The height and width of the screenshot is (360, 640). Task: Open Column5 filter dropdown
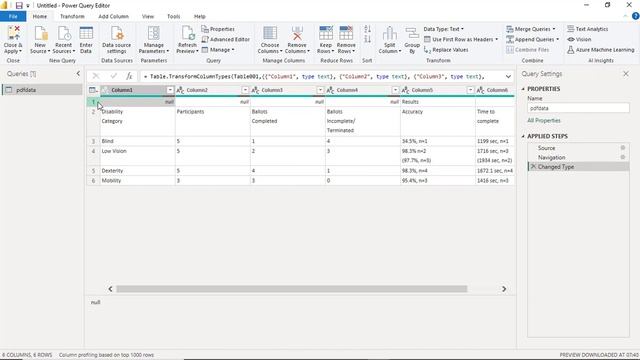click(x=470, y=90)
